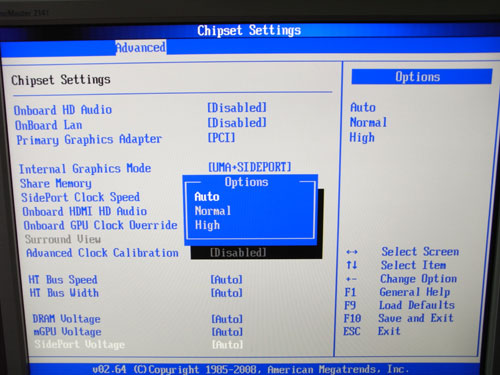Select Advanced Clock Calibration setting
This screenshot has width=500, height=375.
[x=102, y=253]
